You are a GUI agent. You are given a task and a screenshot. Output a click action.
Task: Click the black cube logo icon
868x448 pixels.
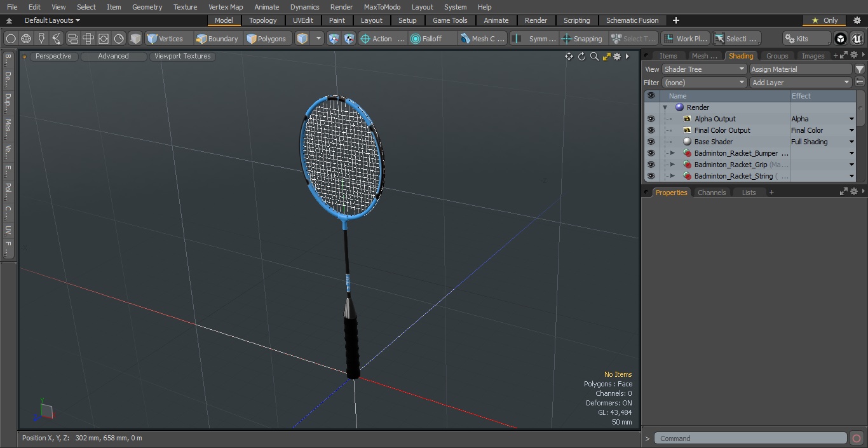pyautogui.click(x=841, y=39)
